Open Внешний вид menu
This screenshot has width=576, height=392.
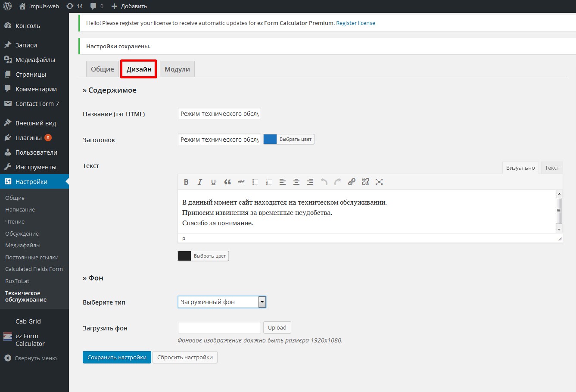tap(34, 123)
